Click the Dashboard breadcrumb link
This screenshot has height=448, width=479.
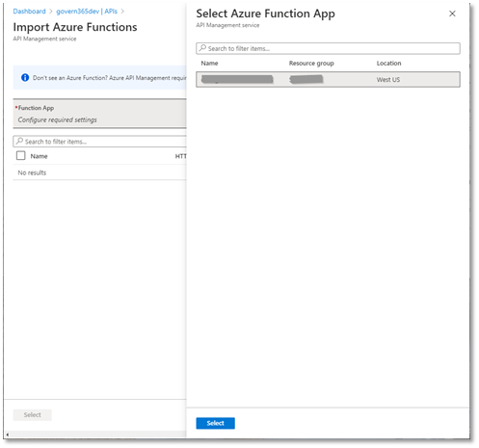pos(29,12)
